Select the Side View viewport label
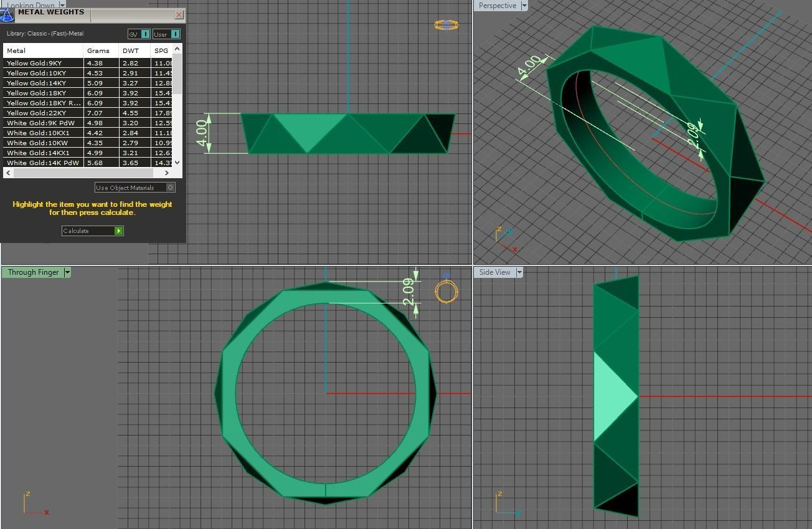This screenshot has height=529, width=812. pyautogui.click(x=494, y=272)
